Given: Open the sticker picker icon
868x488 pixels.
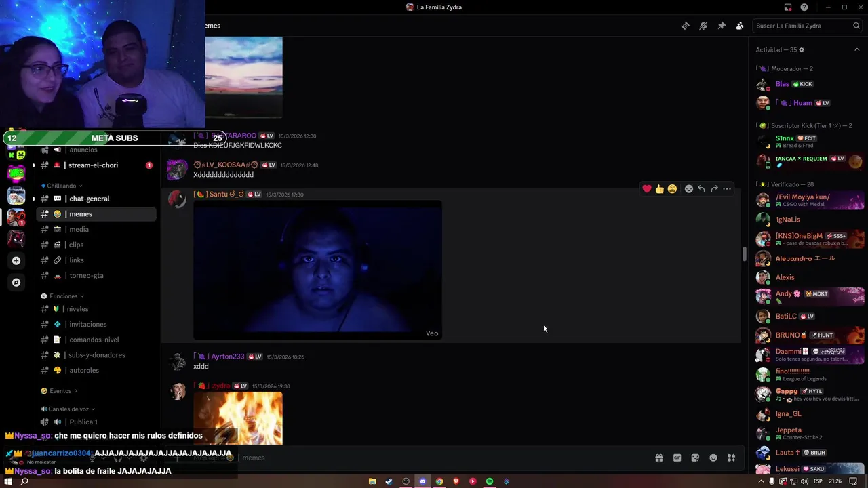Looking at the screenshot, I should [x=695, y=458].
